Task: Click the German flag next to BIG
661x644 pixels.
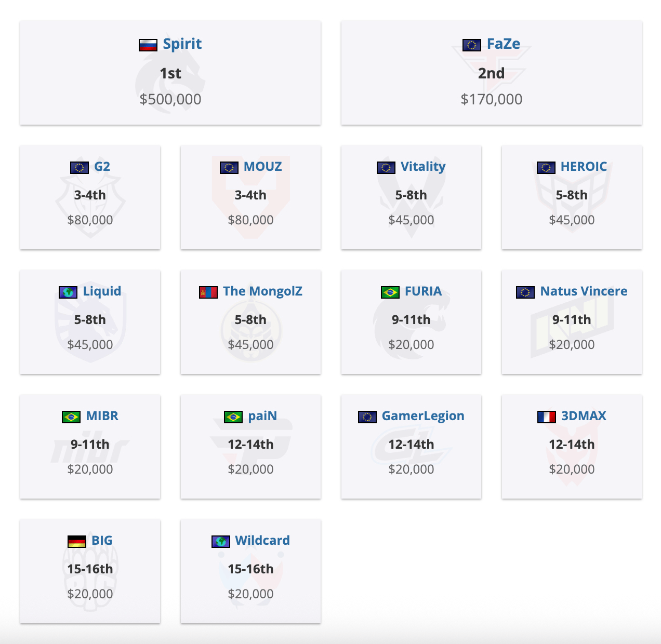Action: (77, 542)
